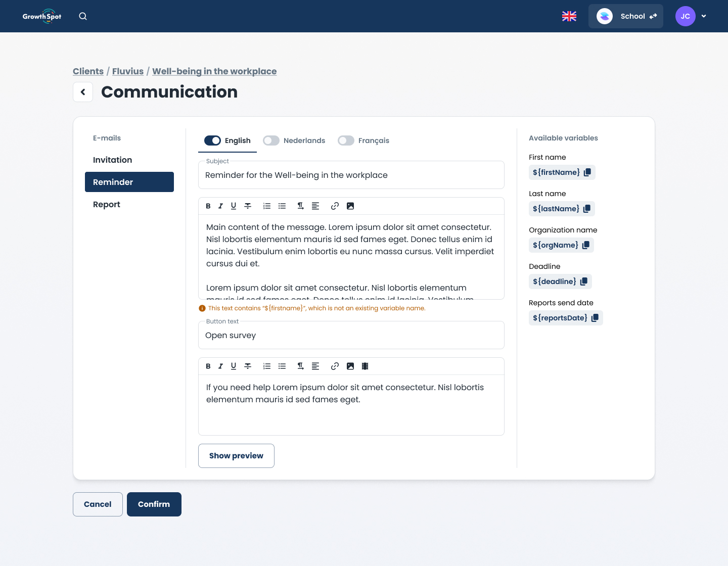Insert image in main message editor
Viewport: 728px width, 566px height.
pos(350,206)
